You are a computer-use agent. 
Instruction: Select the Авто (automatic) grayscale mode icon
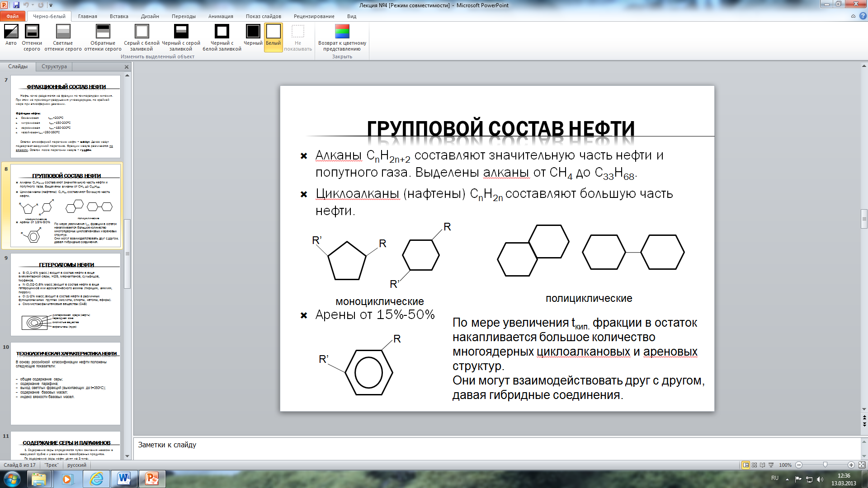click(x=11, y=32)
